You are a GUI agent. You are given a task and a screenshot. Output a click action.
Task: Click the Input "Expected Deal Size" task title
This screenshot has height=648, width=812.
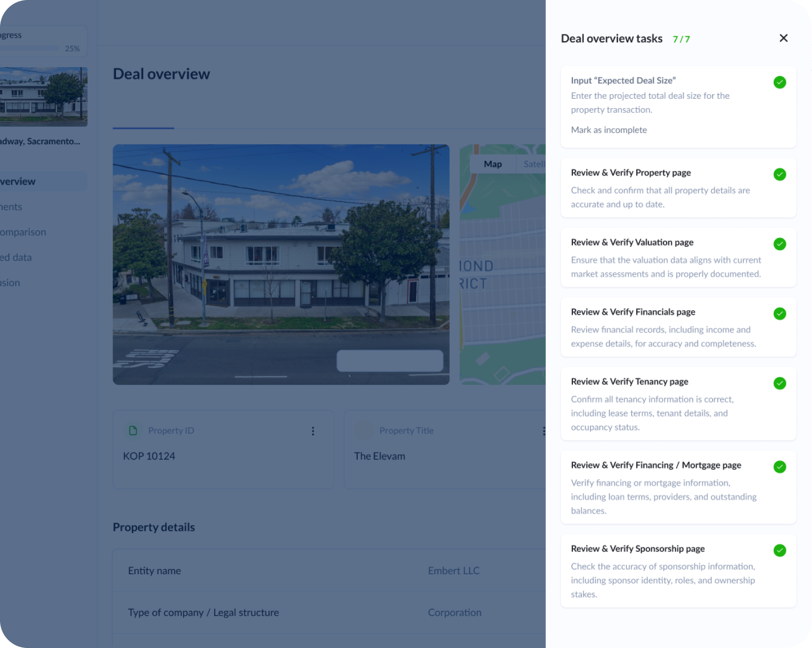623,80
